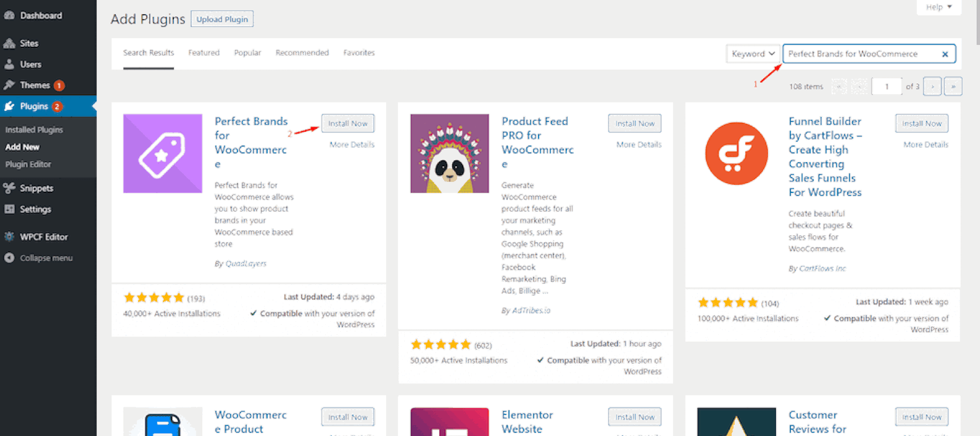Open the Keyword search type dropdown

753,54
